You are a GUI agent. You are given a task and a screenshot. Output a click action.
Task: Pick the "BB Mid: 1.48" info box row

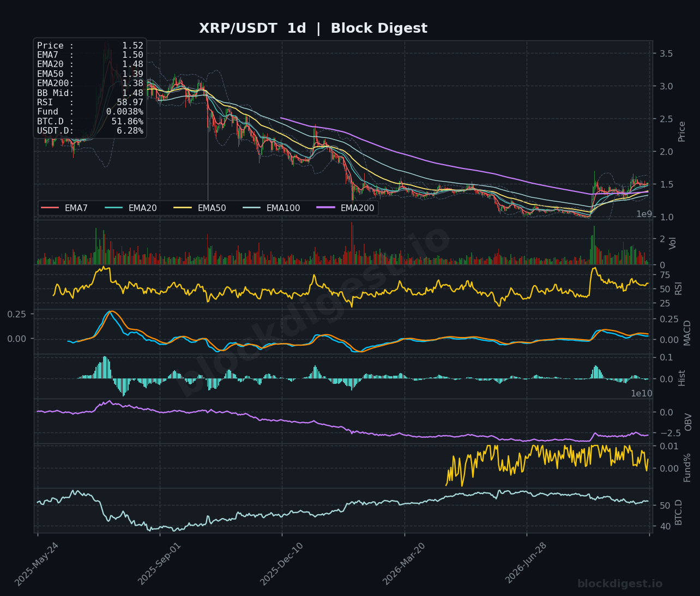tap(90, 93)
